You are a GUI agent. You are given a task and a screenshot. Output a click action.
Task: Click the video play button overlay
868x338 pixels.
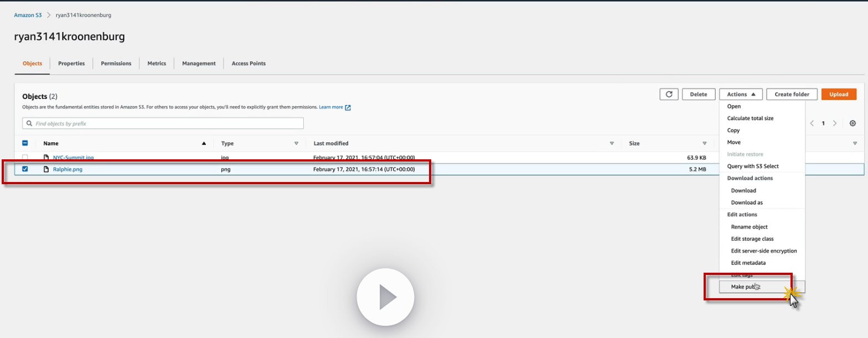385,297
